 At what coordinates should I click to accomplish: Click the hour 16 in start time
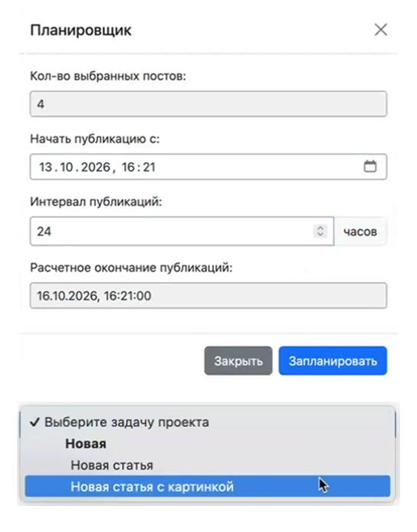click(x=128, y=167)
